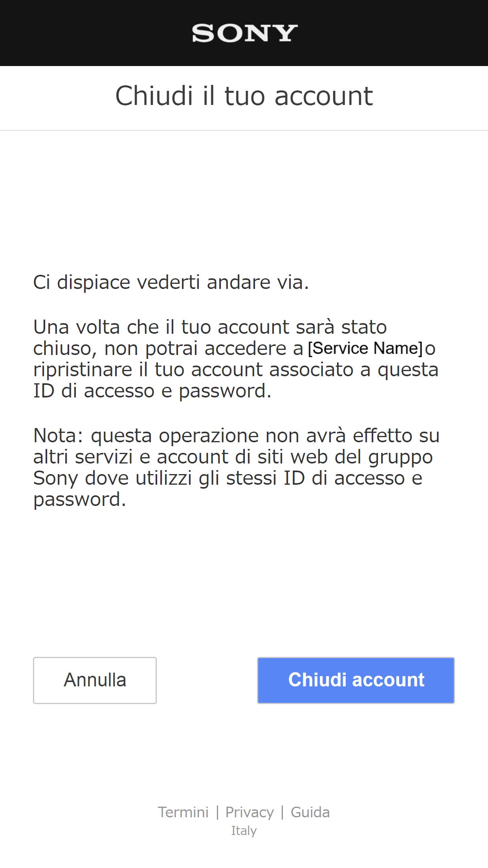The width and height of the screenshot is (488, 868).
Task: Cancel account closure with Annulla
Action: click(x=95, y=680)
